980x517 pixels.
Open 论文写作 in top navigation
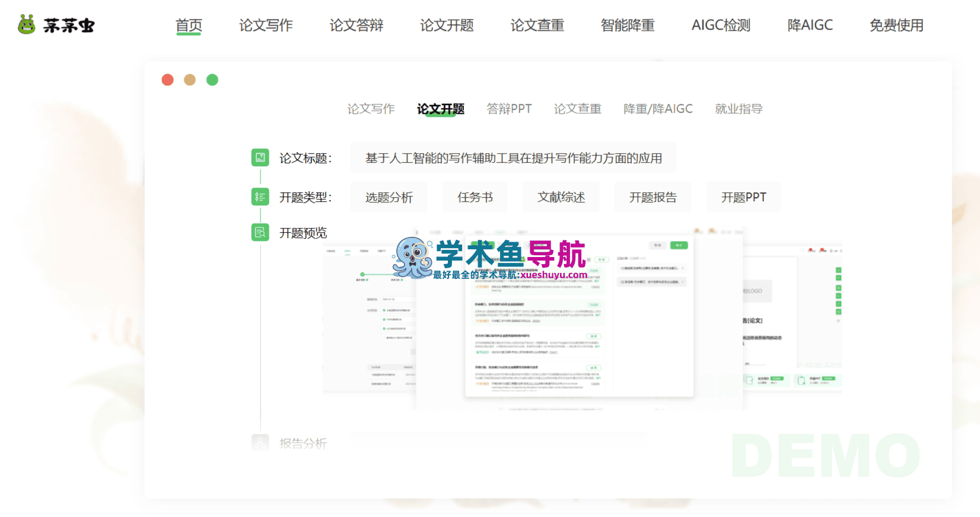pyautogui.click(x=266, y=26)
